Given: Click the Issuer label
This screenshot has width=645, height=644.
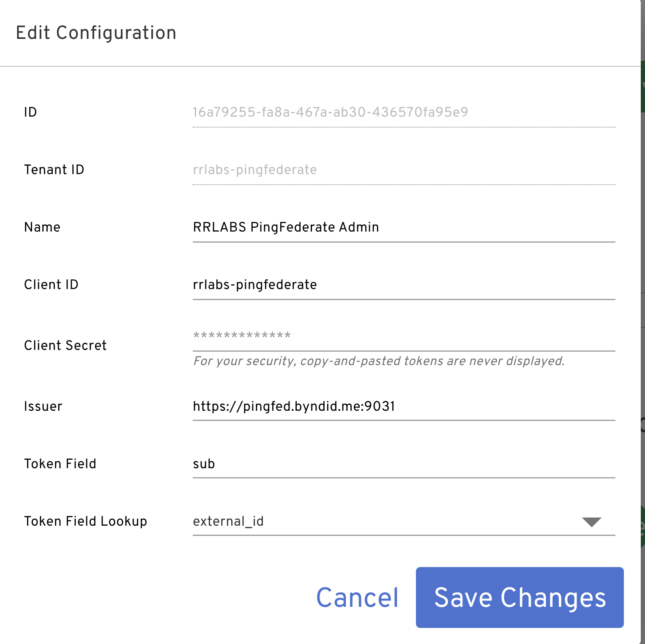Looking at the screenshot, I should 43,407.
